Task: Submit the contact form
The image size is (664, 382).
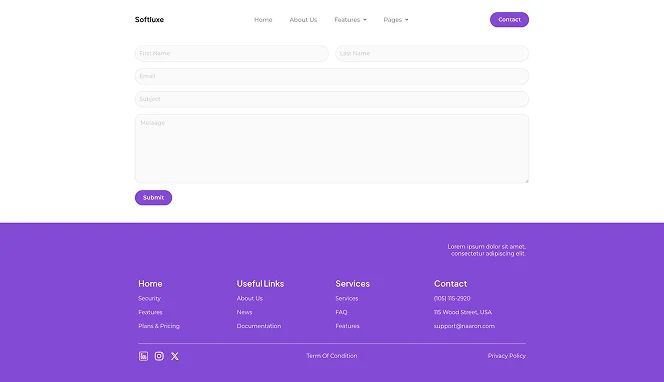Action: [x=153, y=197]
